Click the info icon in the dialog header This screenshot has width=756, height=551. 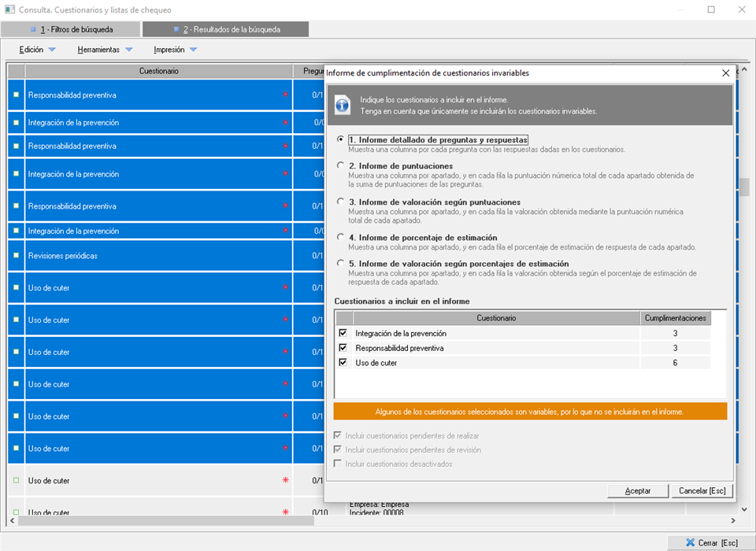(343, 105)
